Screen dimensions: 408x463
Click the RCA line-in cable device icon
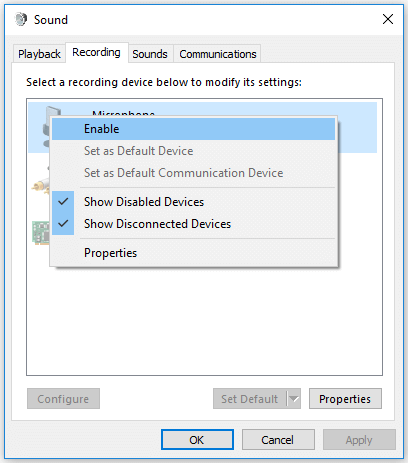tap(41, 183)
